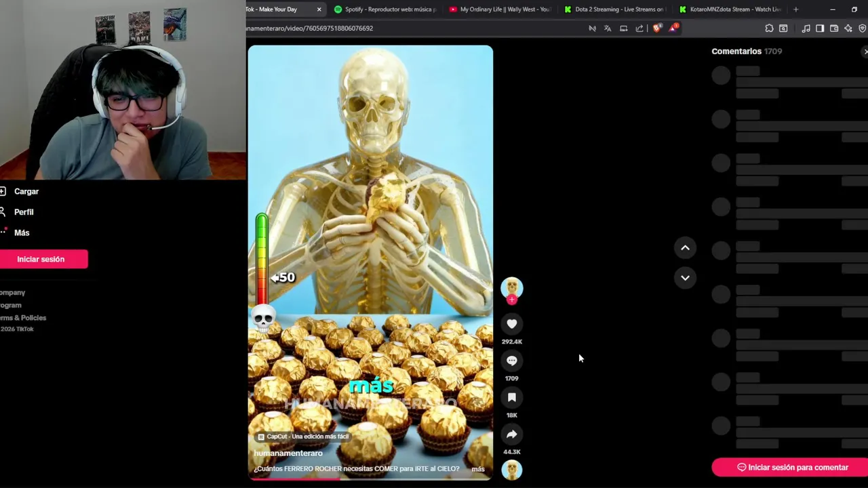Click the Iniciar sesión button
The height and width of the screenshot is (488, 868).
click(42, 259)
